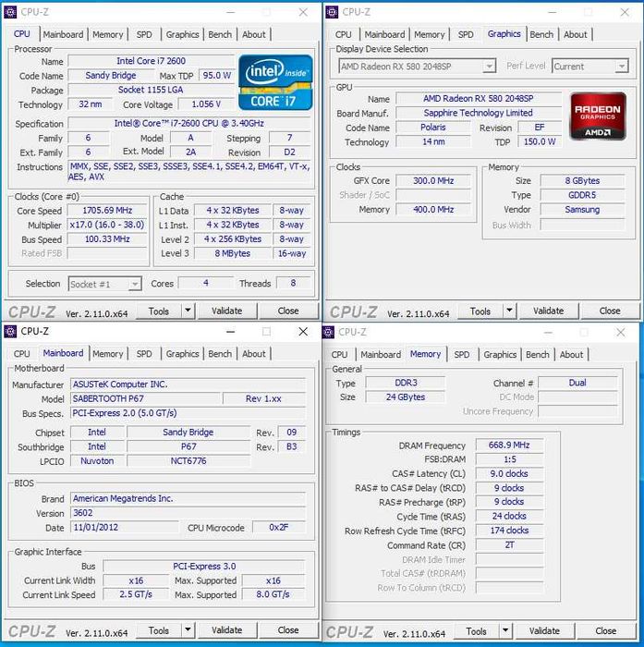Click the Level 3 8 MBytes value

click(x=232, y=253)
